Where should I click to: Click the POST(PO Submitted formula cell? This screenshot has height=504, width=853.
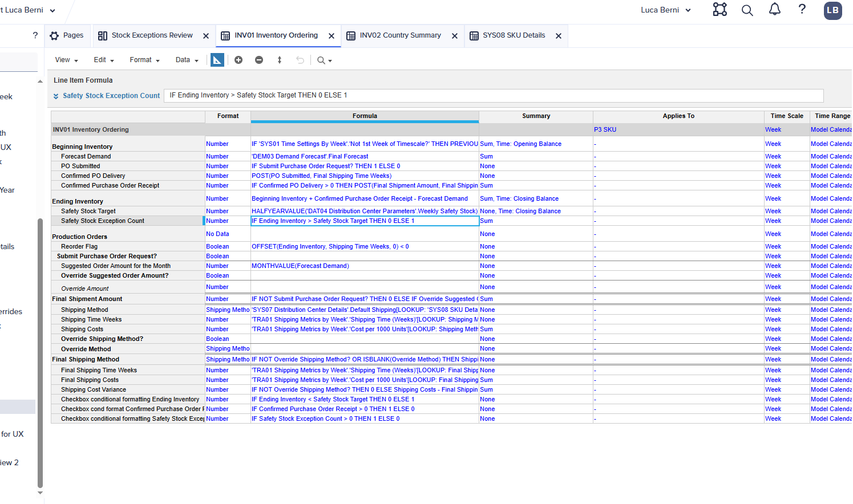[365, 176]
